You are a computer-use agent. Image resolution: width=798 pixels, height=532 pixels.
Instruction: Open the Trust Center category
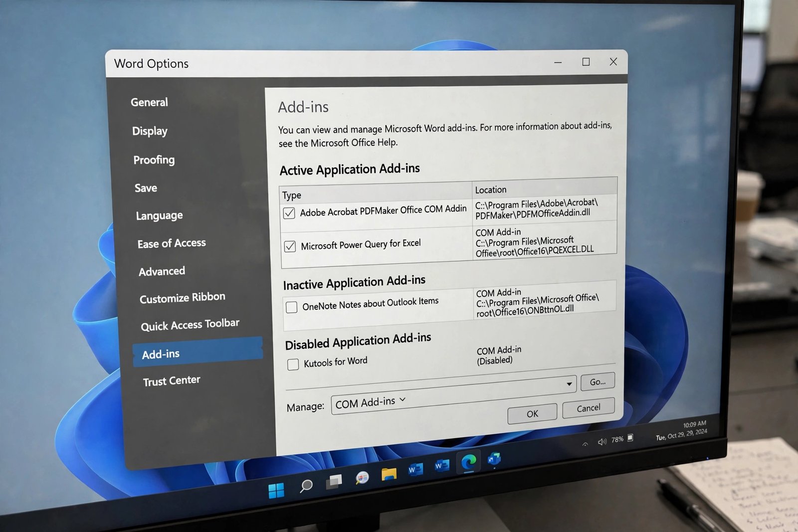pyautogui.click(x=172, y=381)
